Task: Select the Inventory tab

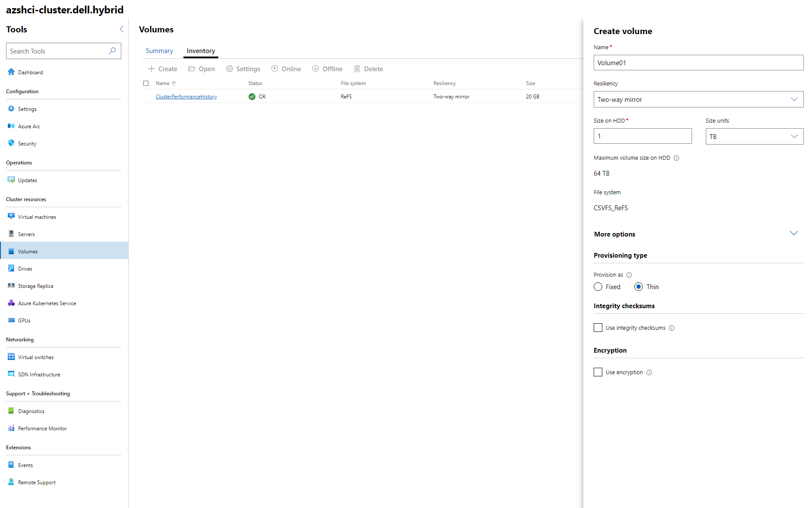Action: point(201,51)
